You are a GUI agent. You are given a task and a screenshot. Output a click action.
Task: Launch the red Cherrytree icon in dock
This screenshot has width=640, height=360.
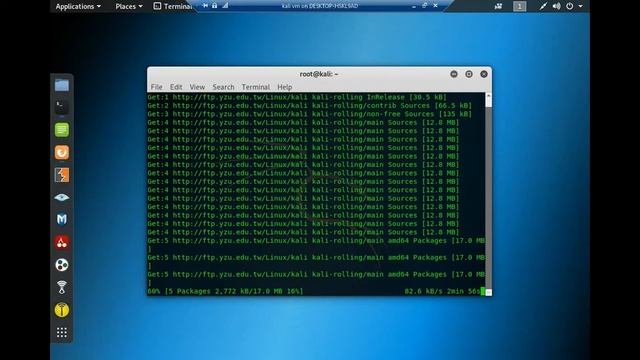[62, 242]
